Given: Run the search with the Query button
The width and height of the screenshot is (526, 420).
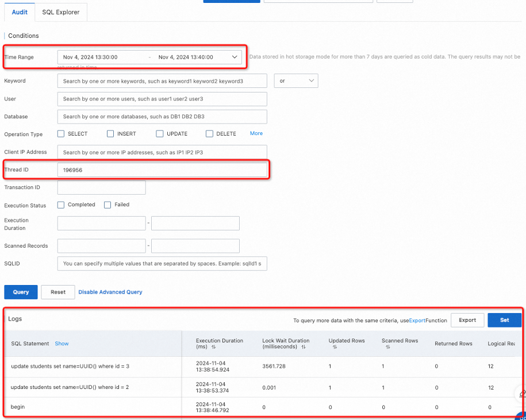Looking at the screenshot, I should pos(21,292).
